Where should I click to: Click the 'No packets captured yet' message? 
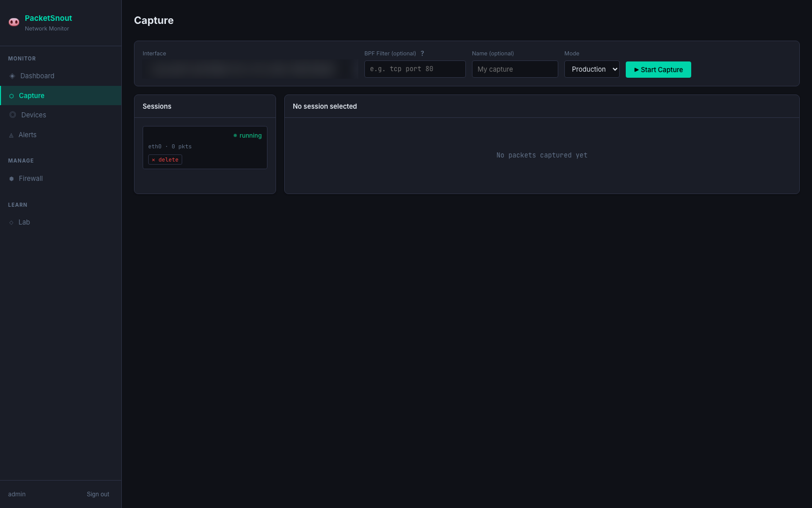(x=542, y=155)
